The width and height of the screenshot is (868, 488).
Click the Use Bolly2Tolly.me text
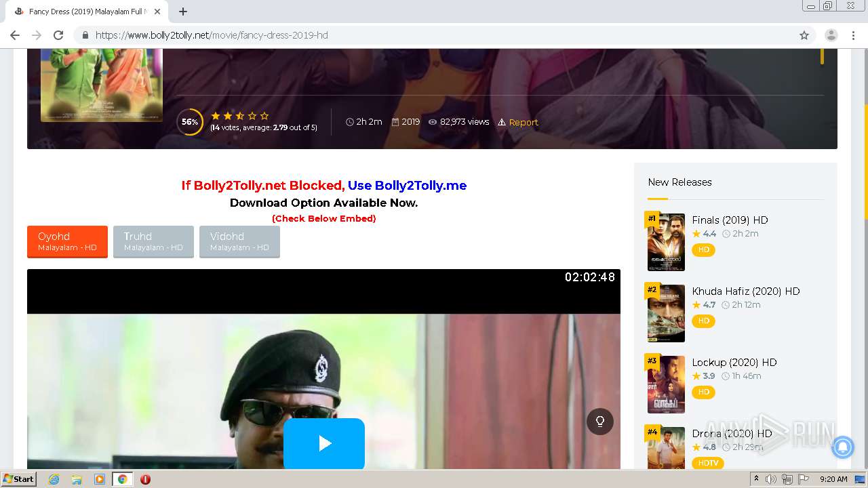click(407, 185)
